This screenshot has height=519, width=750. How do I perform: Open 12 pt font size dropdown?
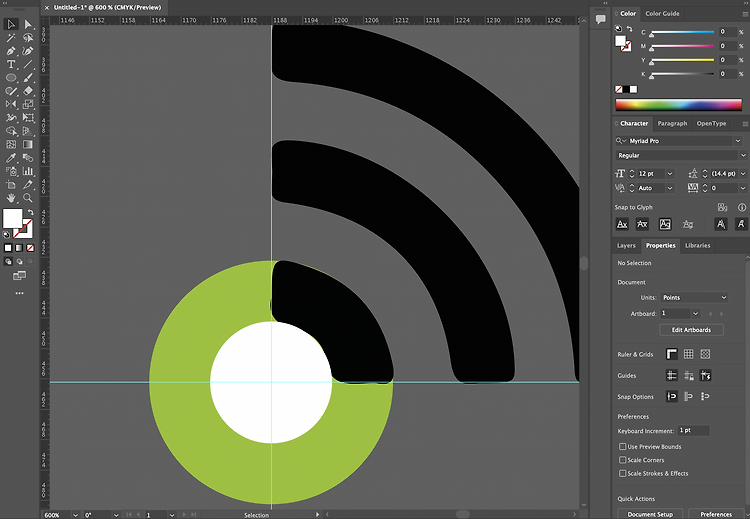670,174
